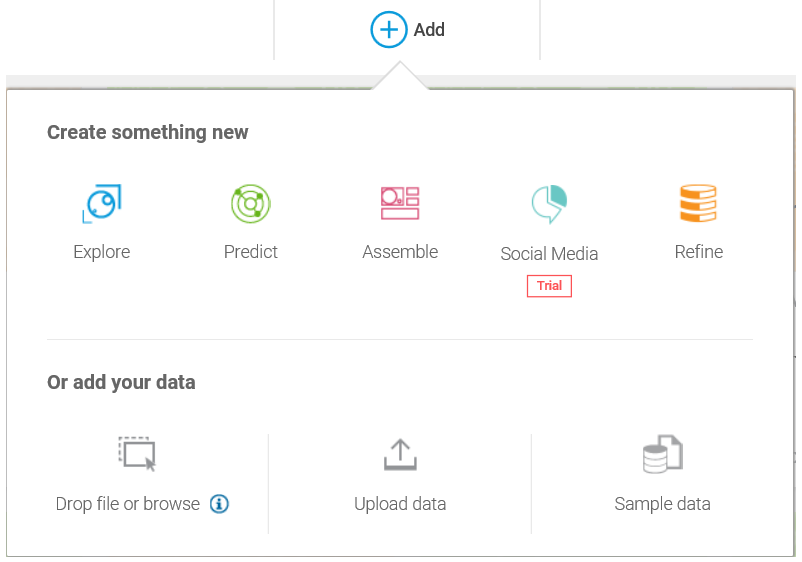The image size is (802, 562).
Task: Click the info icon beside browse
Action: click(220, 504)
